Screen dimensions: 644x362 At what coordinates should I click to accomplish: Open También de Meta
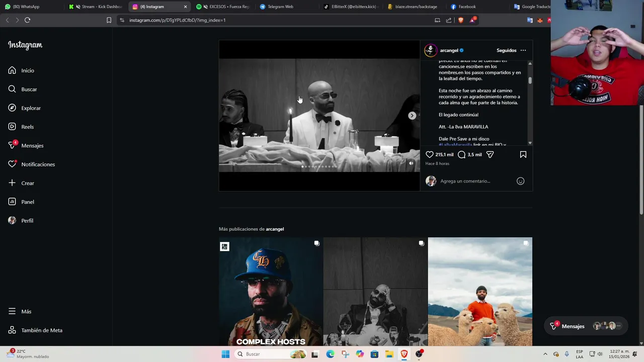(35, 330)
